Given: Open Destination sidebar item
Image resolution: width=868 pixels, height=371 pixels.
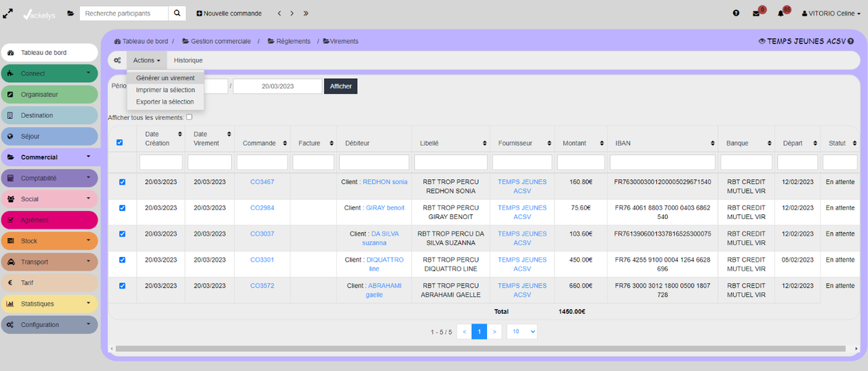Looking at the screenshot, I should (50, 115).
